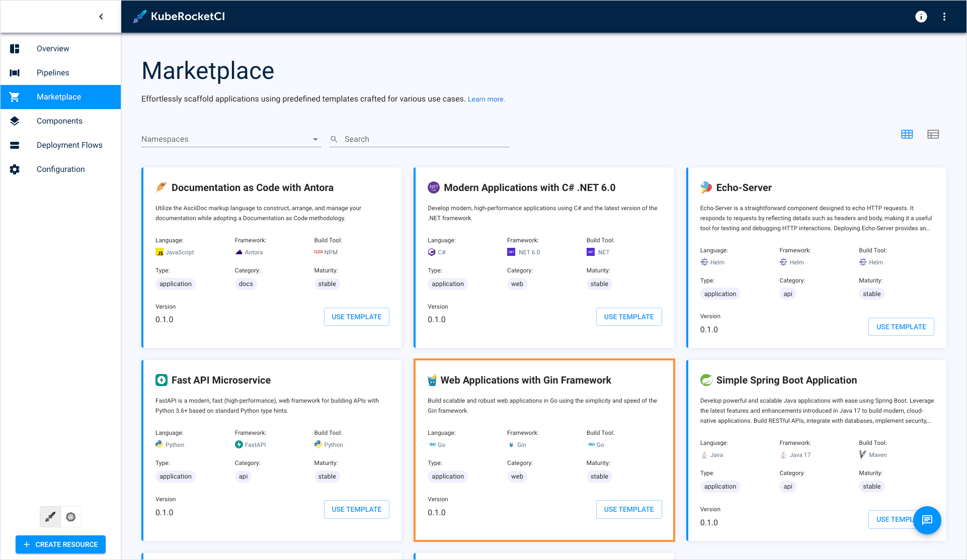Open the three-dot menu in the header
This screenshot has height=560, width=967.
pyautogui.click(x=944, y=17)
